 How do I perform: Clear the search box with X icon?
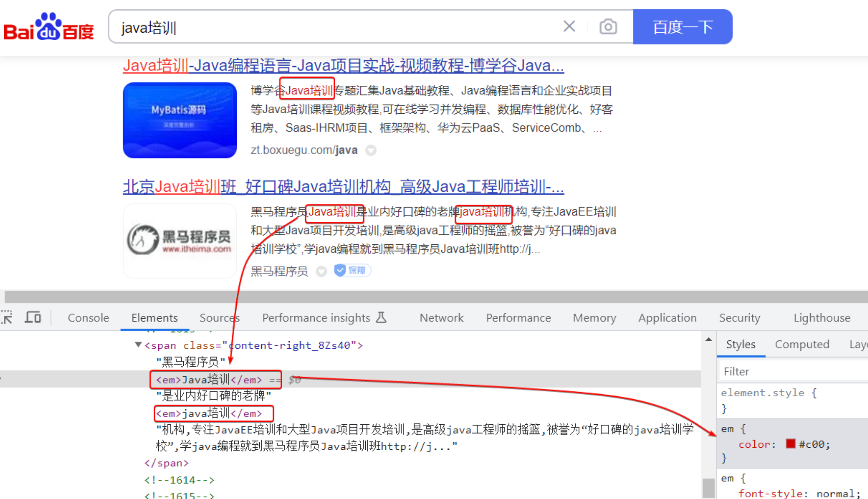point(569,26)
